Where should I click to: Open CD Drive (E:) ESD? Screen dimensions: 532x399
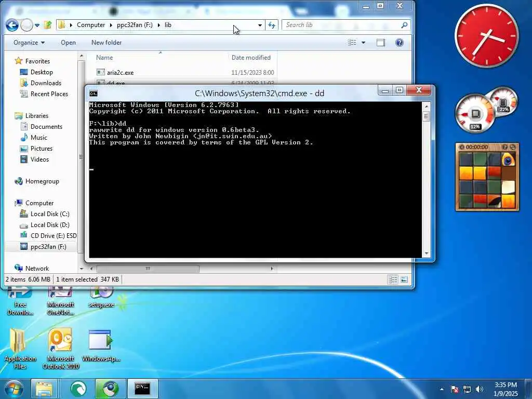54,235
